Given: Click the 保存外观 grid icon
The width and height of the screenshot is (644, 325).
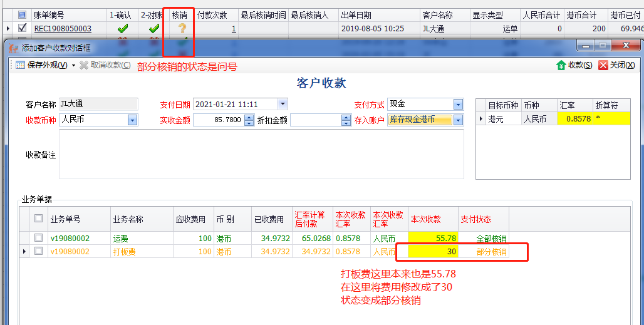Looking at the screenshot, I should point(20,65).
